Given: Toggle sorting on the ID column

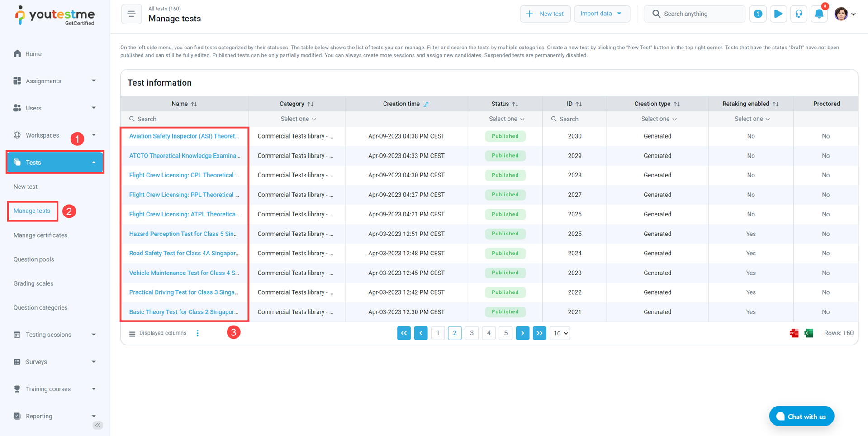Looking at the screenshot, I should click(579, 104).
